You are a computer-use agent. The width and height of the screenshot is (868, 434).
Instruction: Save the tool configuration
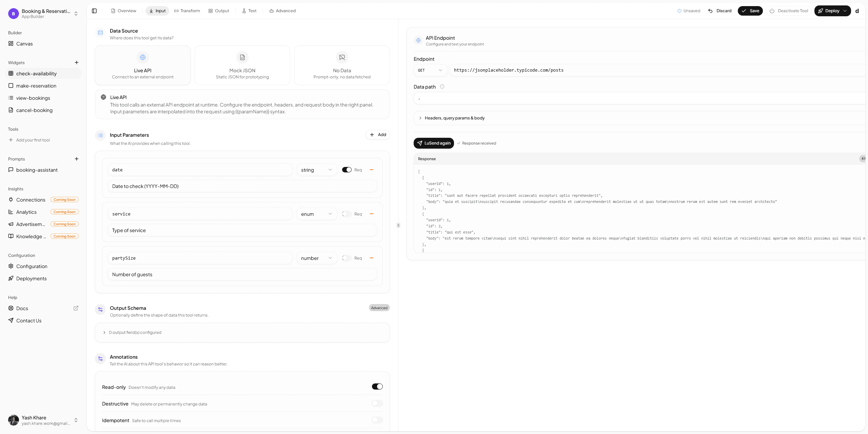(750, 11)
